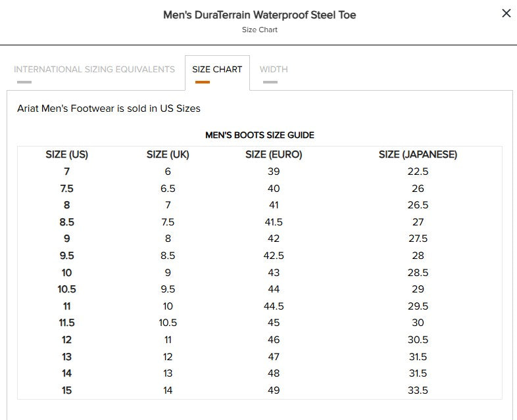Click Japanese size 33.5 cell

(x=418, y=390)
